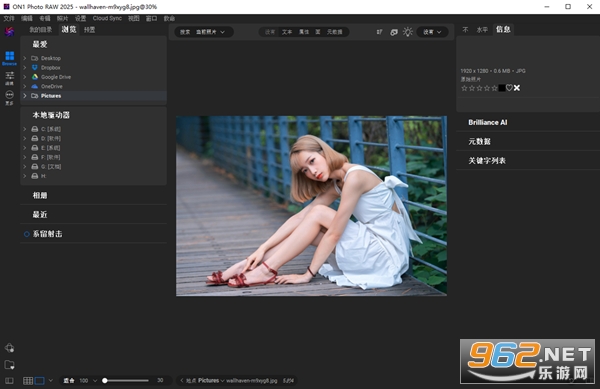Click the ON1 logo icon

coord(10,32)
